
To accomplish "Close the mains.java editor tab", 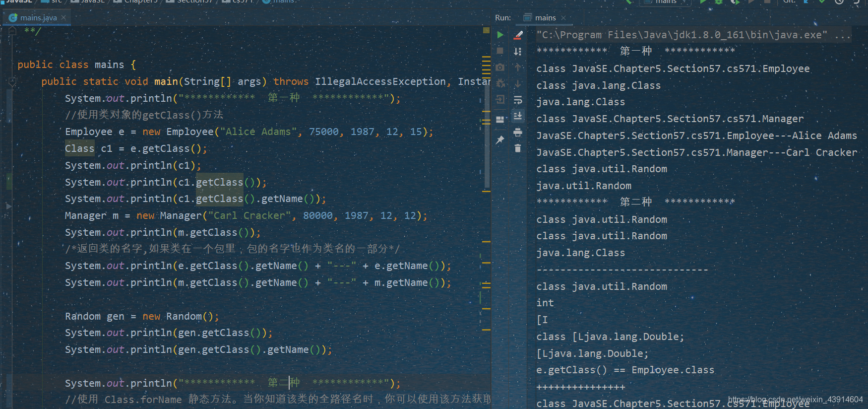I will click(63, 18).
